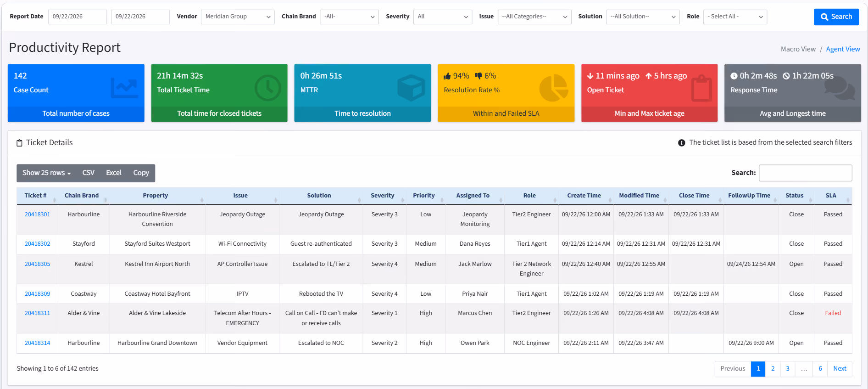Click the Report Date start field
The height and width of the screenshot is (389, 868).
pos(78,17)
